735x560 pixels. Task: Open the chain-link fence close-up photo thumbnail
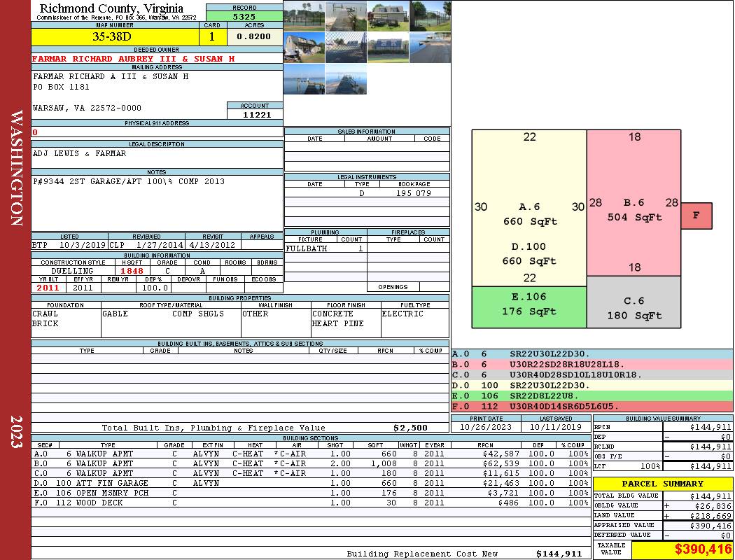[346, 48]
